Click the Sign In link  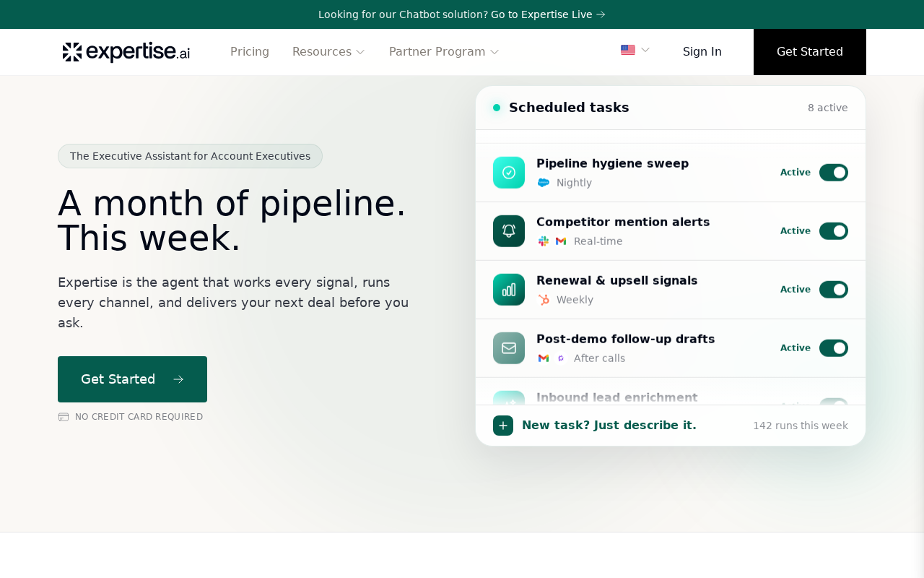(702, 52)
